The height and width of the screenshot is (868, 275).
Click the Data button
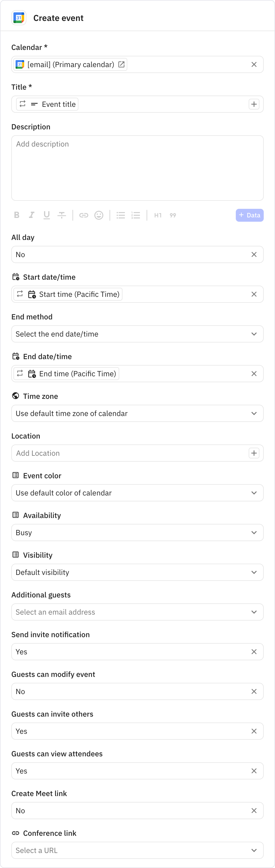(250, 215)
